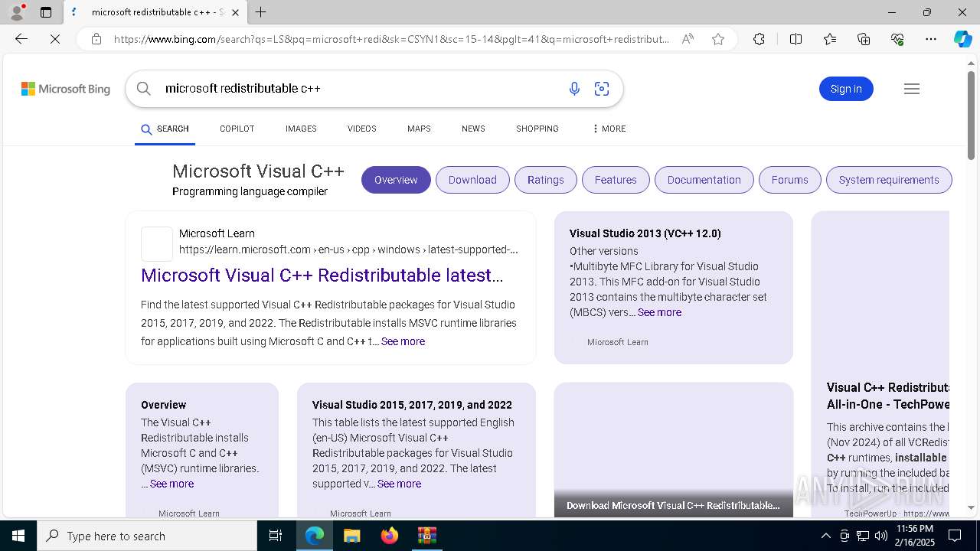Open a new browser tab
The image size is (980, 551).
coord(261,12)
